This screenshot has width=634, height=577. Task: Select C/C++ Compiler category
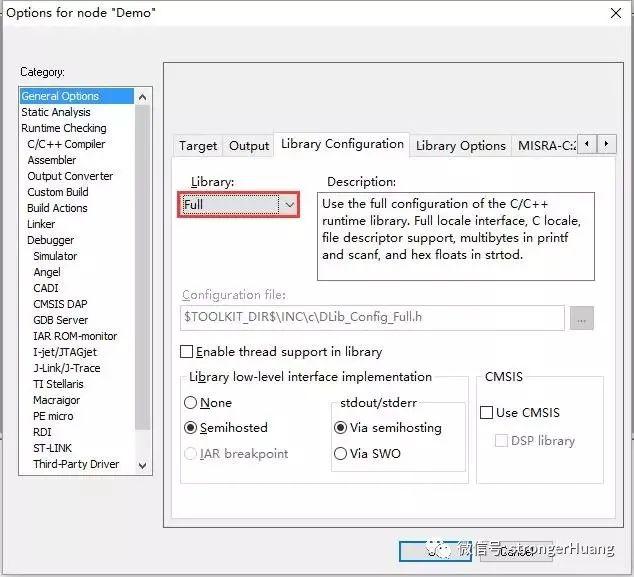pyautogui.click(x=77, y=144)
